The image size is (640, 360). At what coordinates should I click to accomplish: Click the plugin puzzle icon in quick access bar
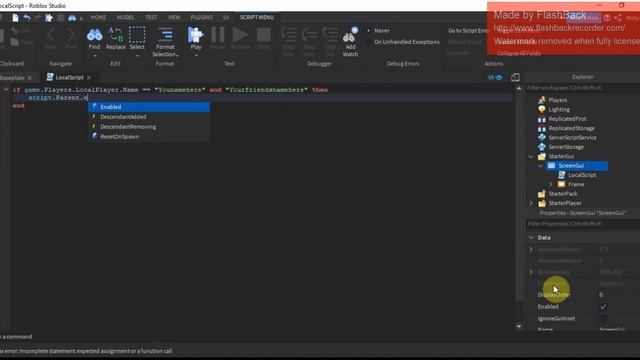(49, 18)
